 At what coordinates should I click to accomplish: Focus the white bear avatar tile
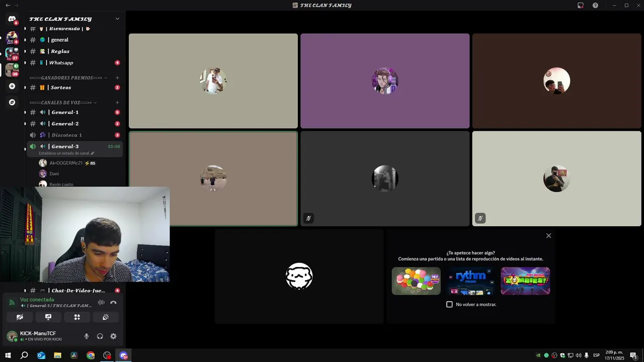click(299, 277)
